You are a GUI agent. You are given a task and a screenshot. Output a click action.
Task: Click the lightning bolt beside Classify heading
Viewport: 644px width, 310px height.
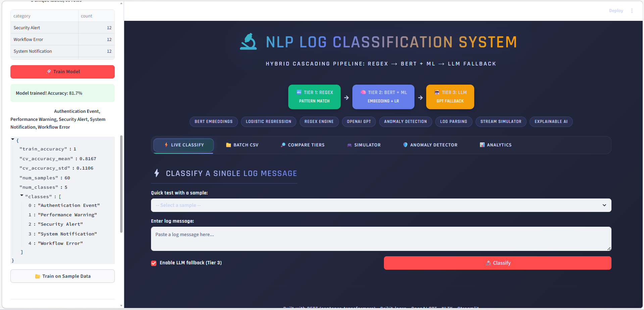(157, 173)
